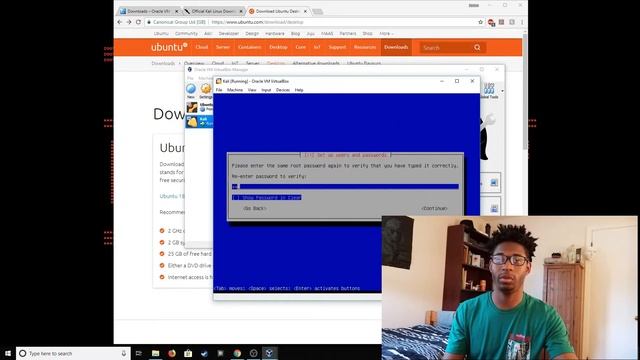640x360 pixels.
Task: Open Support in the Ubuntu orange navbar
Action: pos(337,47)
